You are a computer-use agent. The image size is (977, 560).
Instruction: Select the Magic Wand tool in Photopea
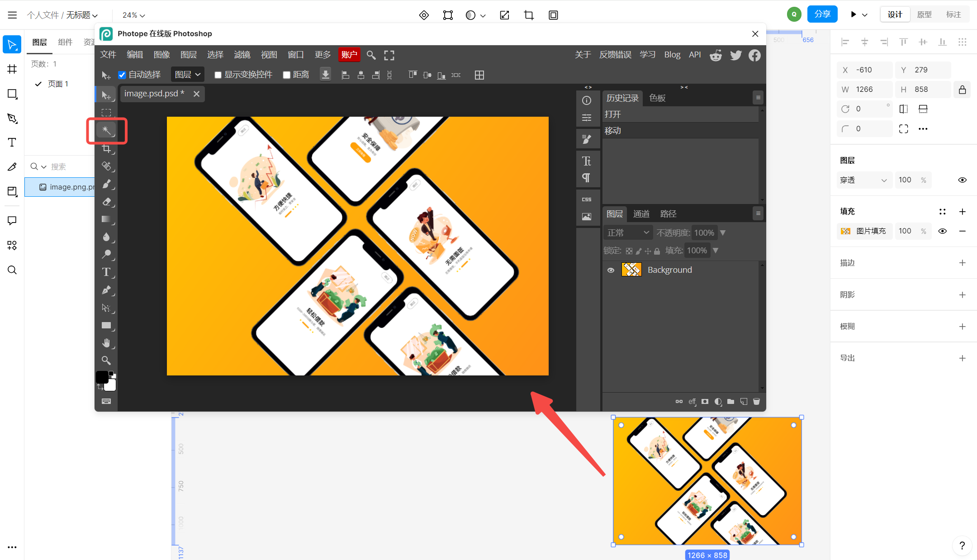tap(106, 131)
